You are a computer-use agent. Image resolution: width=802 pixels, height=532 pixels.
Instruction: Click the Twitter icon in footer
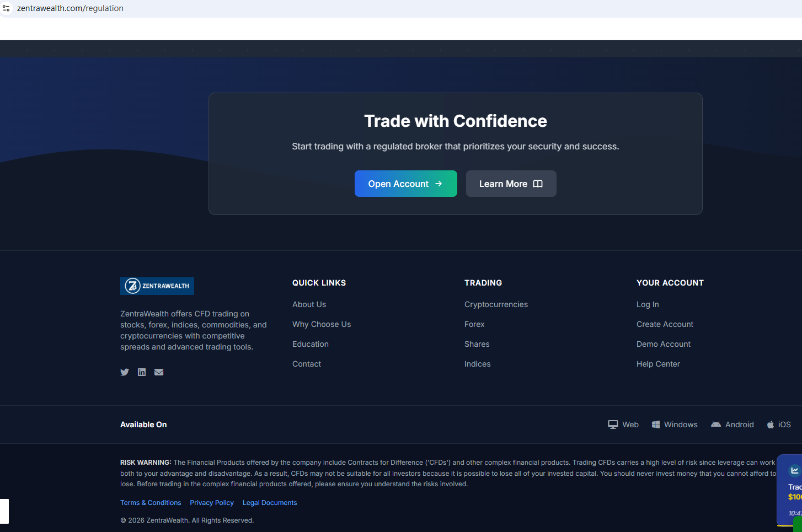coord(125,372)
